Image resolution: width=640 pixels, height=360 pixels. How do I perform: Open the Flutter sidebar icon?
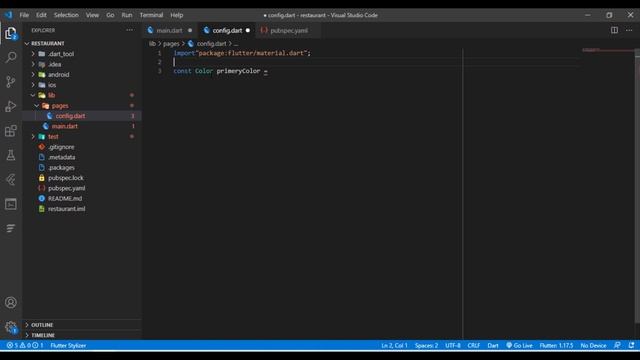point(11,180)
